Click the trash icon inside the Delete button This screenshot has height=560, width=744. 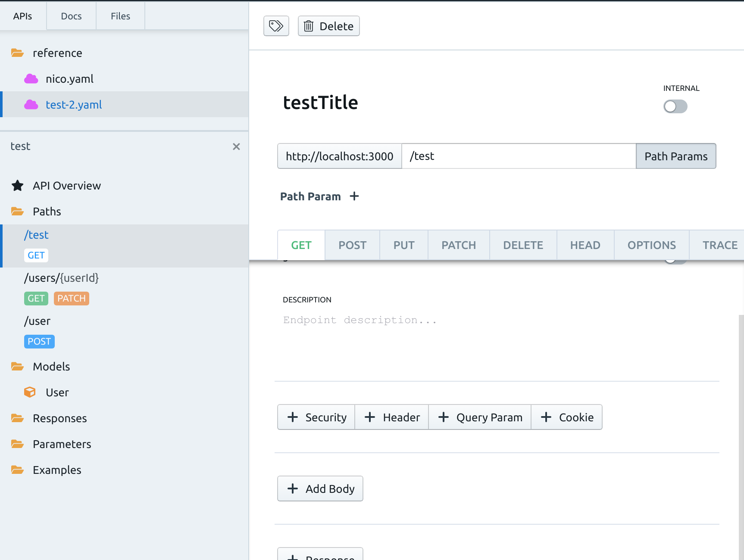pos(308,26)
